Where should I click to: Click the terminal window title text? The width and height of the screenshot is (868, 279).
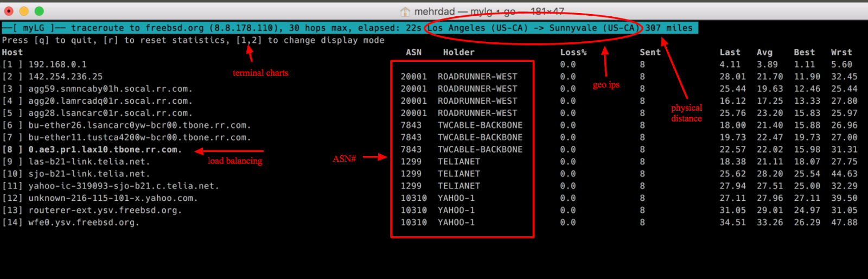pyautogui.click(x=489, y=11)
